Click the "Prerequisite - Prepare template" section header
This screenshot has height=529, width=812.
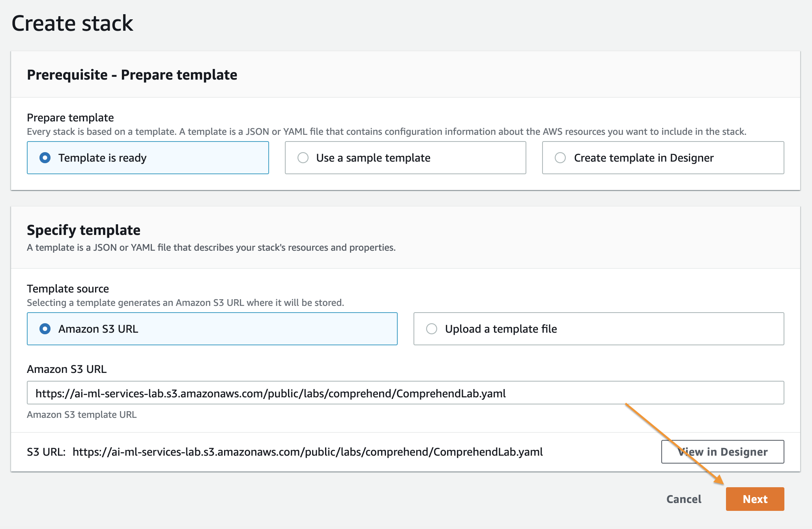point(132,75)
